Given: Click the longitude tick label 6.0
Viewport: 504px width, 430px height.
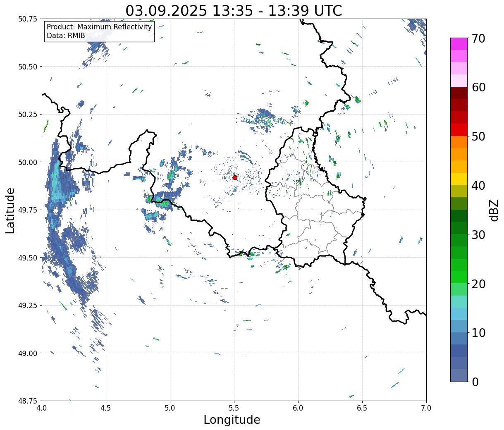Looking at the screenshot, I should click(x=298, y=408).
